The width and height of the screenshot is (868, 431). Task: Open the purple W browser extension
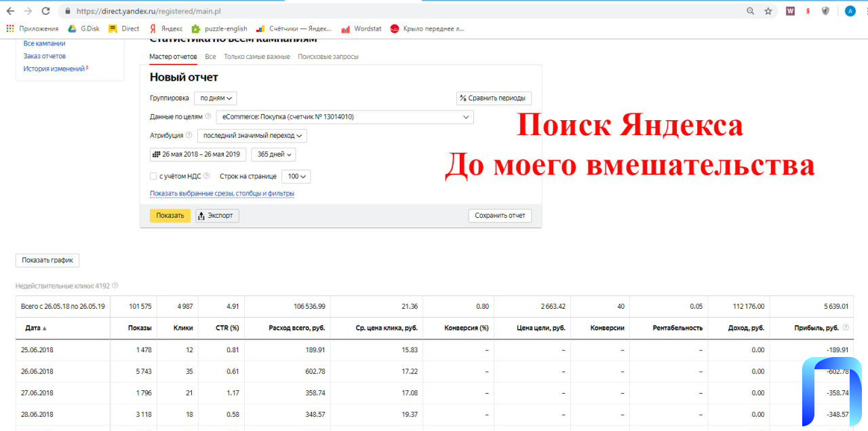pyautogui.click(x=790, y=11)
